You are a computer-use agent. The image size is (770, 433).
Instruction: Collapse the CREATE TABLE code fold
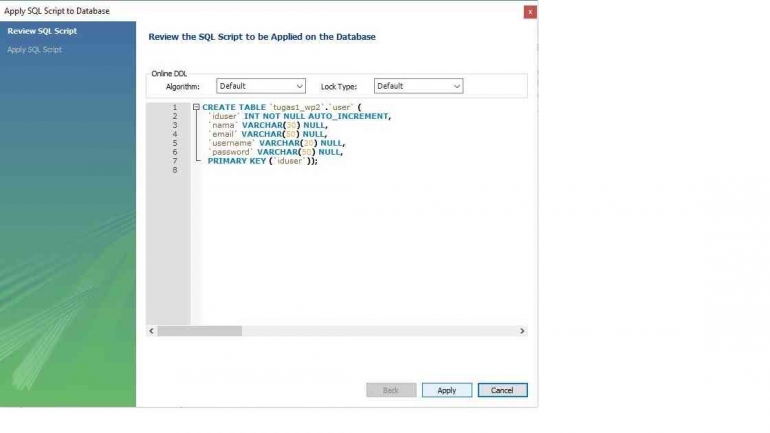click(x=196, y=107)
